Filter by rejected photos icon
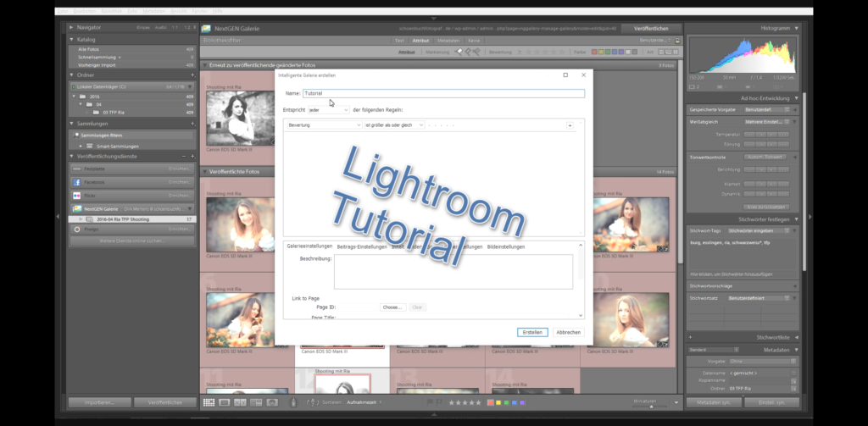 476,52
